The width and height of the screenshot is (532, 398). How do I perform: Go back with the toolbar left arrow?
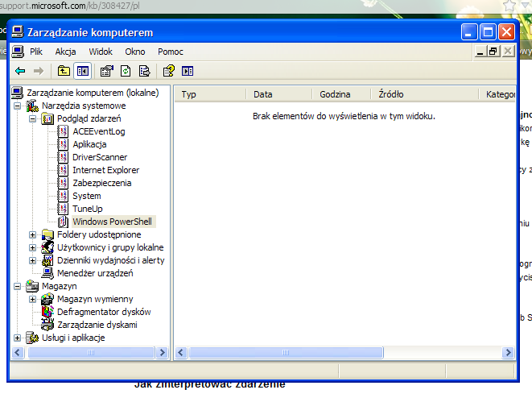click(20, 71)
